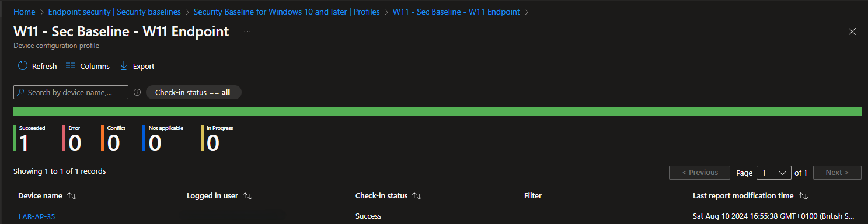Export the device report
Screen dimensions: 868x224
point(137,66)
